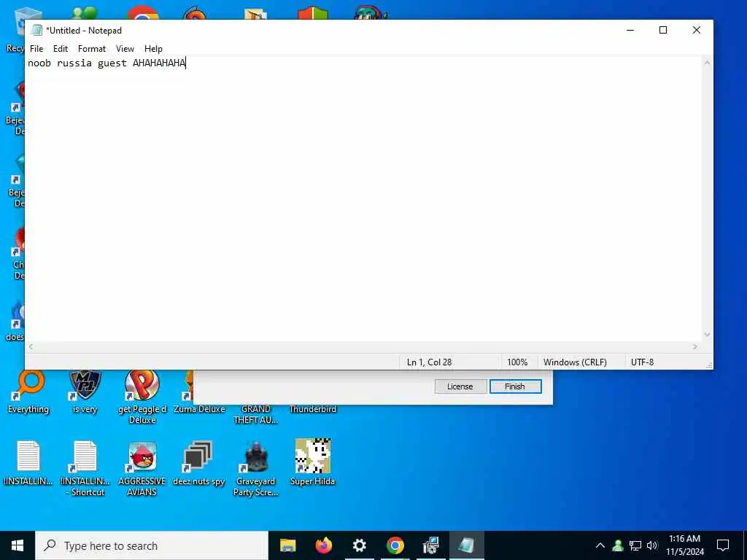Close the Notepad window
The height and width of the screenshot is (560, 747).
click(697, 30)
